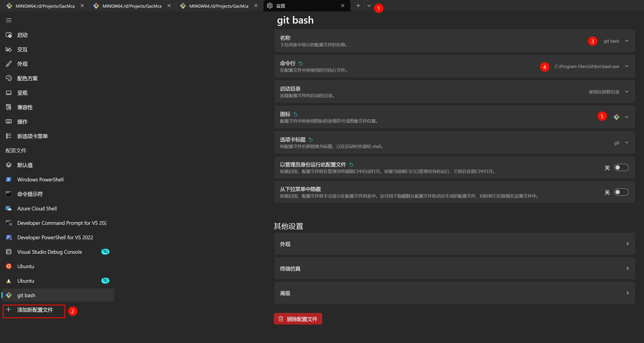Select the Azure Cloud Shell profile
Screen dimensions: 644x343
click(x=37, y=208)
